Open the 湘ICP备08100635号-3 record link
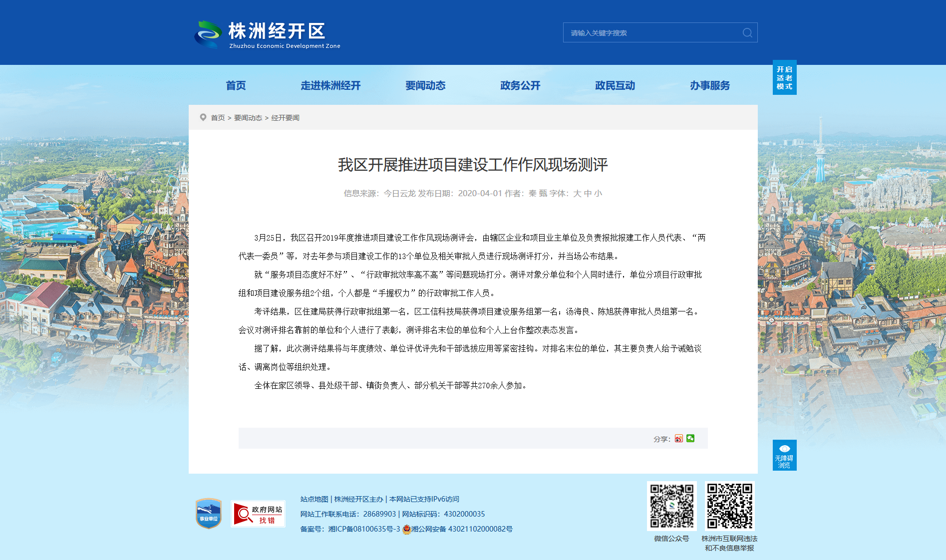This screenshot has height=560, width=946. coord(364,529)
